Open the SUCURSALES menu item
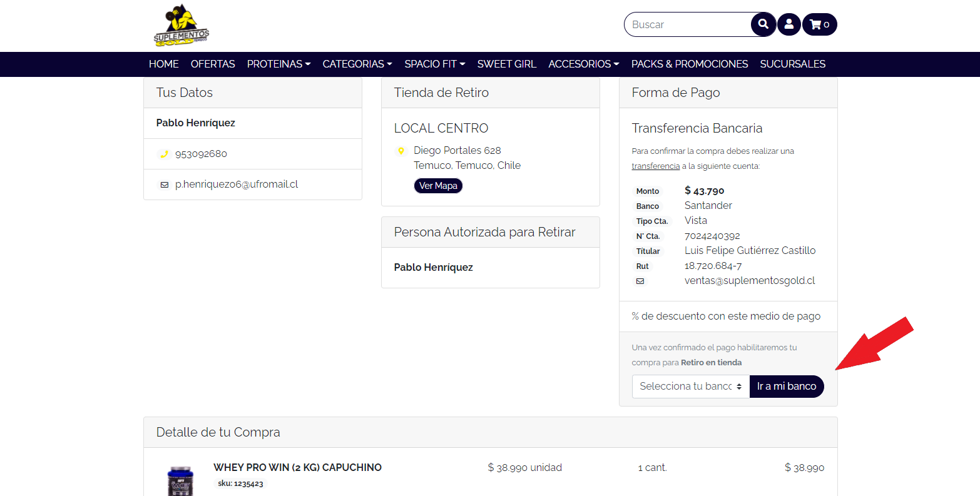Screen dimensions: 980x496 [792, 64]
